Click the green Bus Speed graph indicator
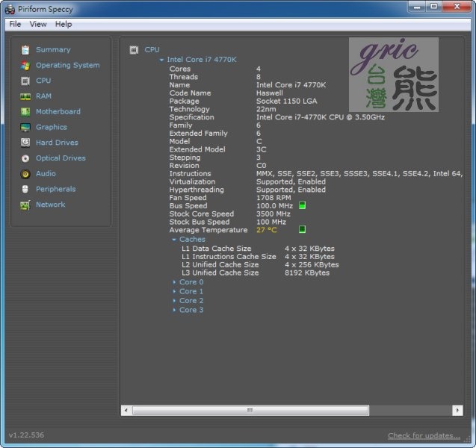Screen dimensions: 476x448 click(x=302, y=205)
